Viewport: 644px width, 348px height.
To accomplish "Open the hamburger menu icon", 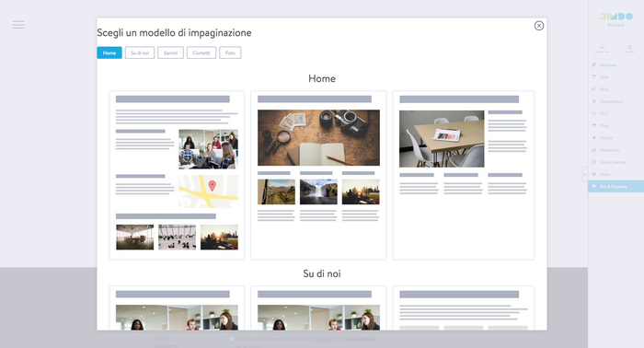I will click(18, 25).
